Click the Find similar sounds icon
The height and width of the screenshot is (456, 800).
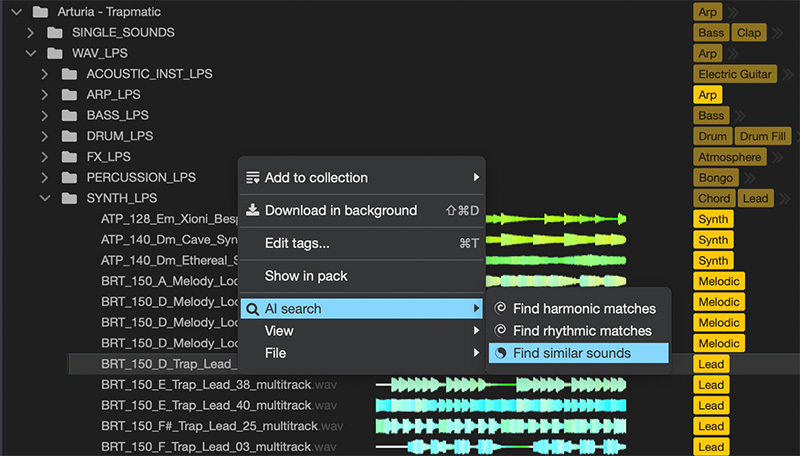click(501, 353)
